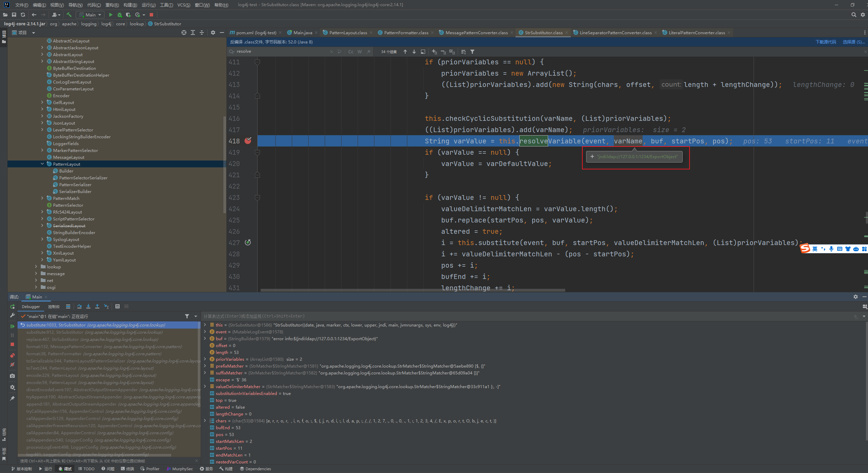The width and height of the screenshot is (868, 473).
Task: Locate opened file with crosshair icon in project panel
Action: pyautogui.click(x=184, y=33)
